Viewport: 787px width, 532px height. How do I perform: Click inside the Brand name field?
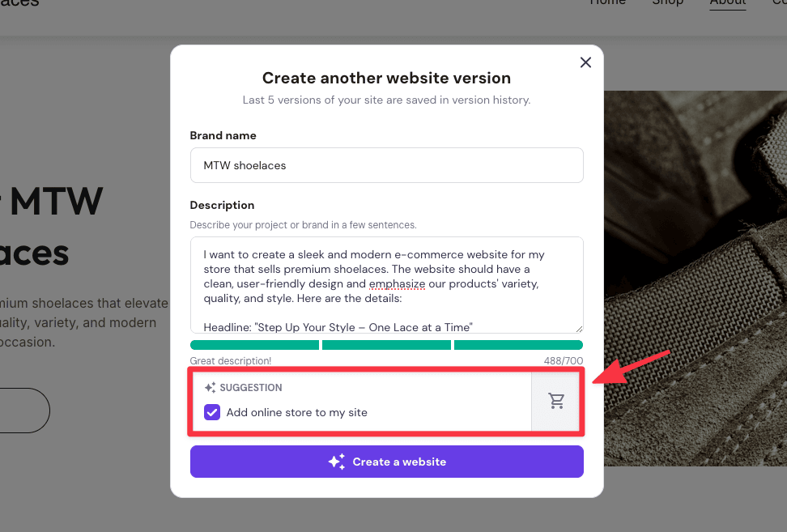pos(386,164)
